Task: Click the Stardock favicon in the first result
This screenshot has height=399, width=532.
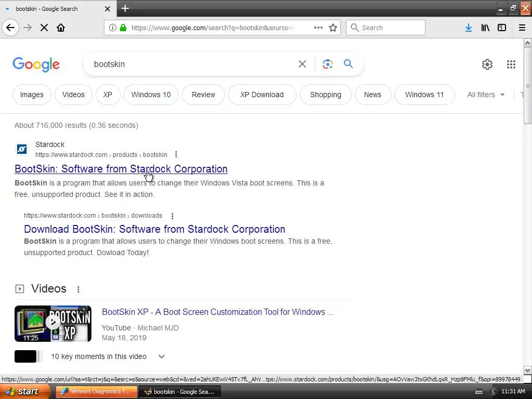Action: [22, 149]
